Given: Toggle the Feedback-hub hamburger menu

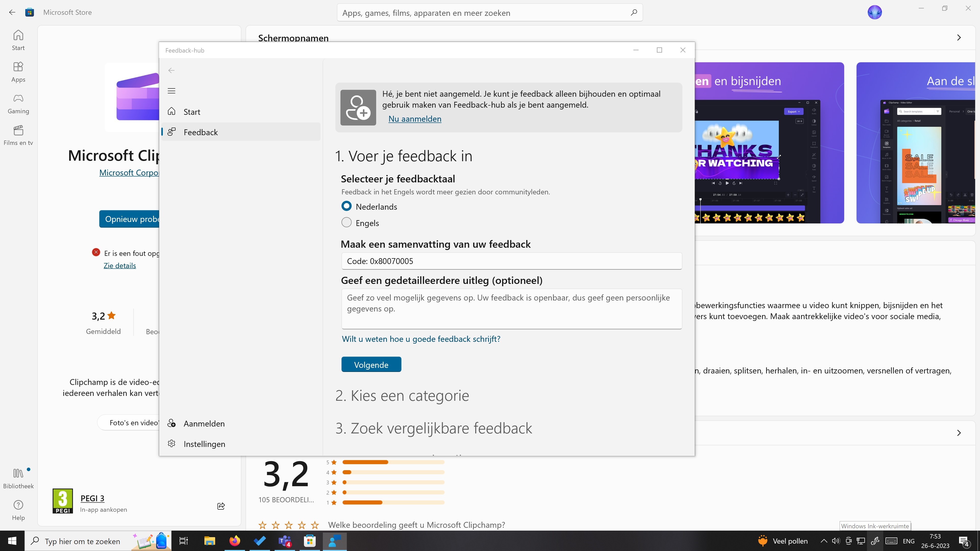Looking at the screenshot, I should click(171, 91).
